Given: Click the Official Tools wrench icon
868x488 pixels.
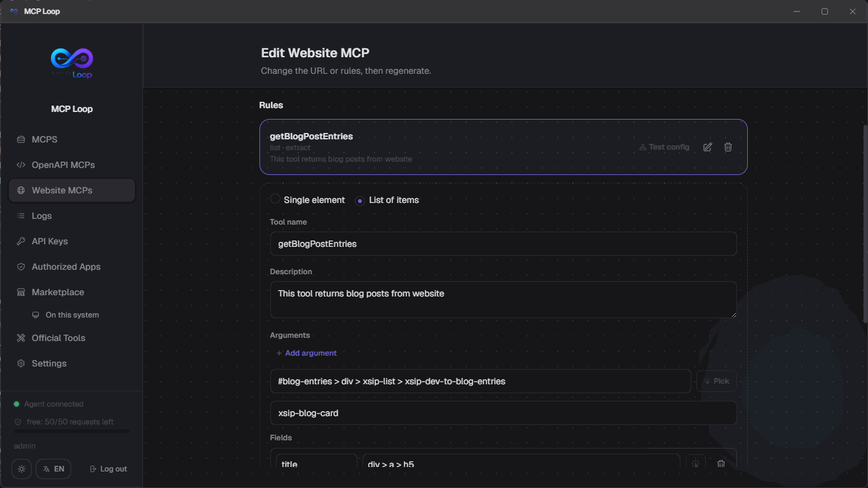Looking at the screenshot, I should 21,338.
